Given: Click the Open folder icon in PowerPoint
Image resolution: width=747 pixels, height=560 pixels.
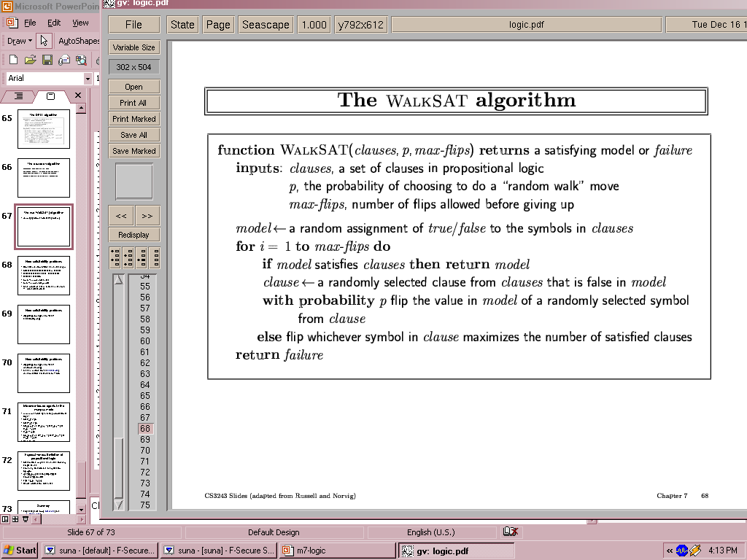Looking at the screenshot, I should (30, 60).
